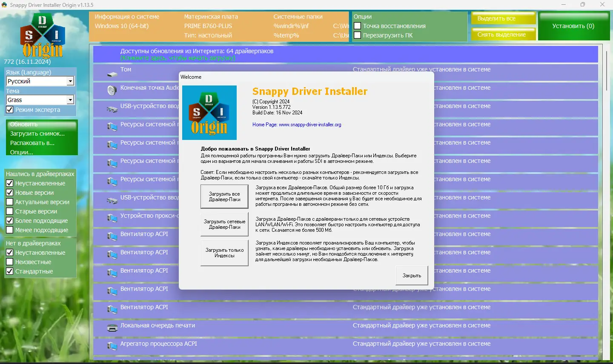
Task: Uncheck the Новые версии filter
Action: coord(10,193)
